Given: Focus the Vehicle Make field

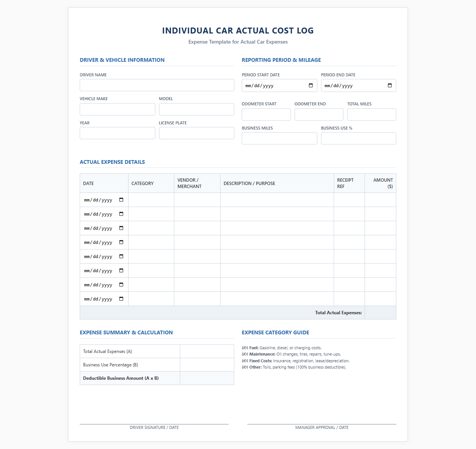Looking at the screenshot, I should 117,109.
